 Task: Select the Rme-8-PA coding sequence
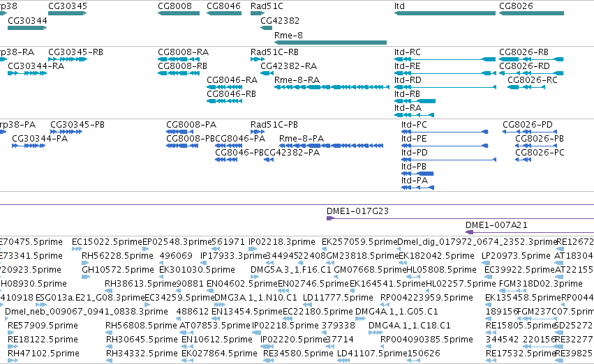[x=331, y=146]
